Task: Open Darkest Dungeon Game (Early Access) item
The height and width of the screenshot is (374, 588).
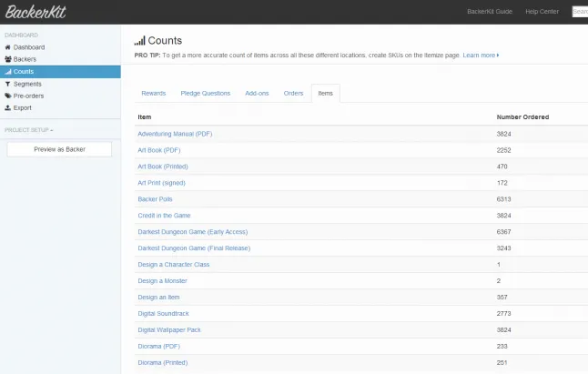Action: coord(193,232)
